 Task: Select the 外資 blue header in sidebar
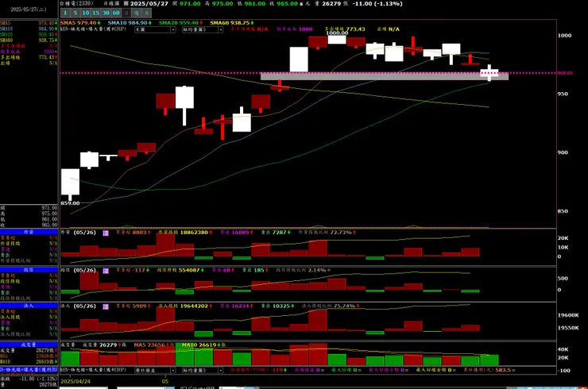click(29, 232)
